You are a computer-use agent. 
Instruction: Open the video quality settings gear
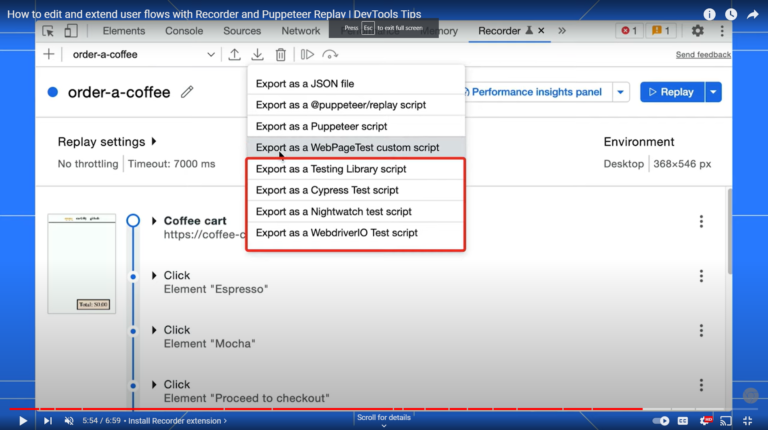tap(705, 421)
